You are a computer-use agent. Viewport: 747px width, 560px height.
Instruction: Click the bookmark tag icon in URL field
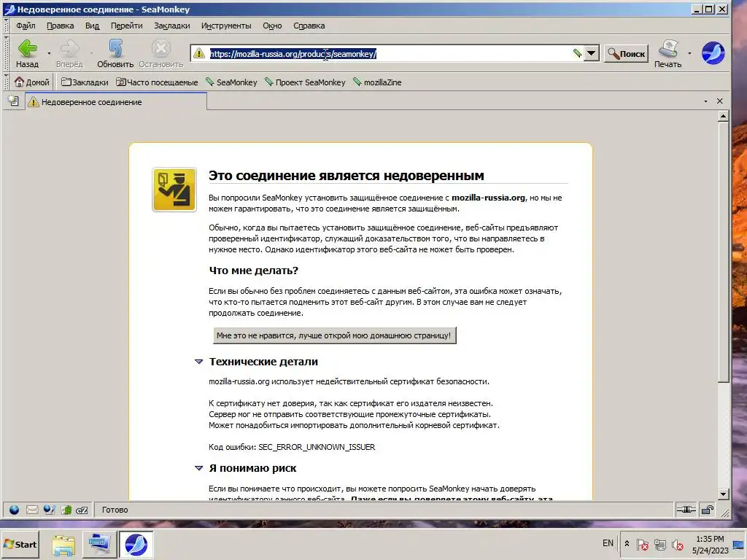pyautogui.click(x=577, y=53)
